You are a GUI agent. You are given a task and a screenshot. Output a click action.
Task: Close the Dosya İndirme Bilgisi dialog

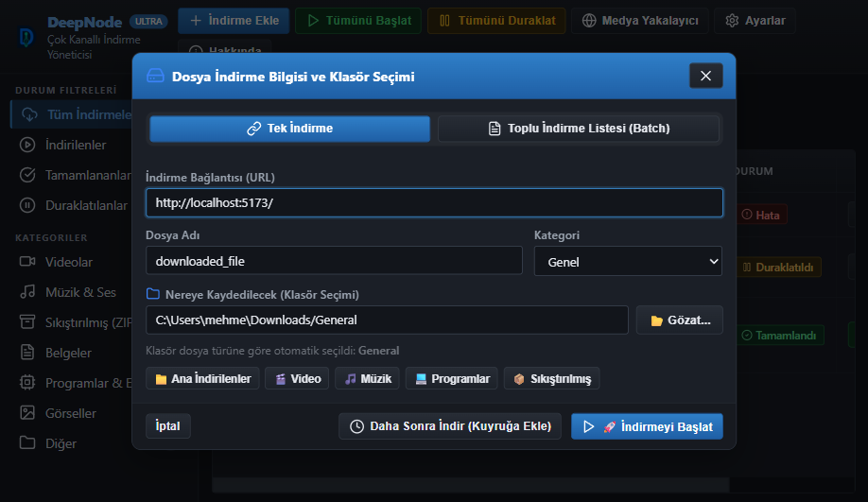click(x=705, y=76)
